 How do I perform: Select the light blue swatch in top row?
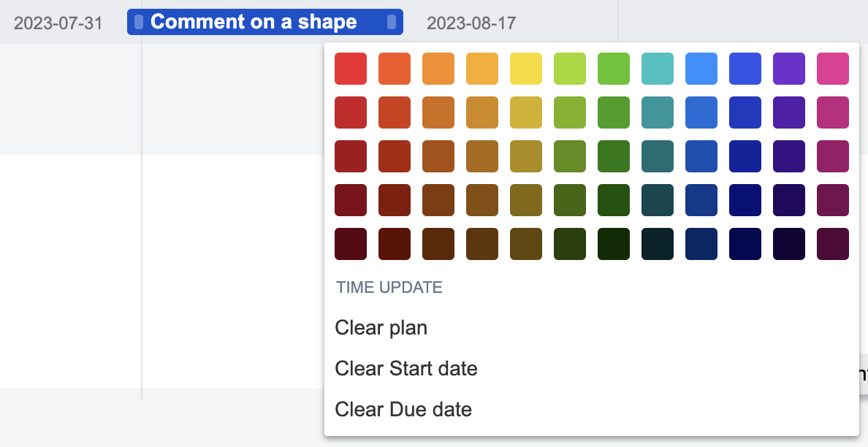[x=701, y=69]
